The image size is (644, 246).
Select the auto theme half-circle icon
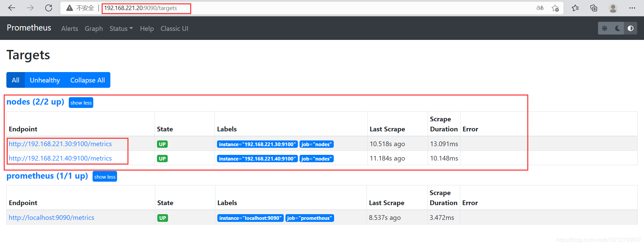point(631,28)
